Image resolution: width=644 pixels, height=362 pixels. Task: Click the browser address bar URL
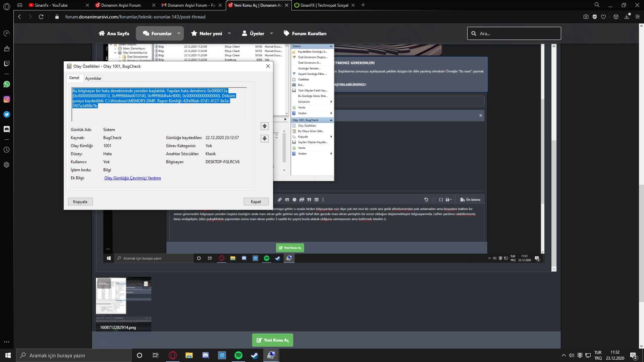(x=135, y=17)
